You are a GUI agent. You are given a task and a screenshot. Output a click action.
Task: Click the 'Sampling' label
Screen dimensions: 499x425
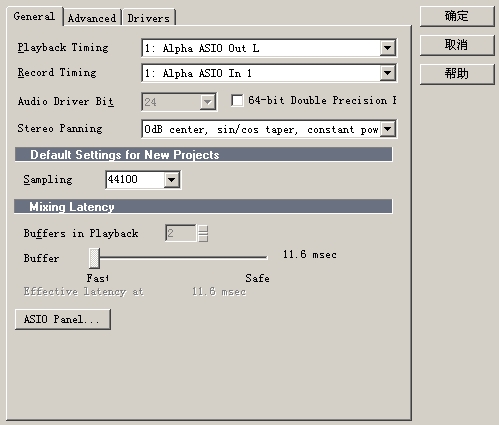click(48, 180)
